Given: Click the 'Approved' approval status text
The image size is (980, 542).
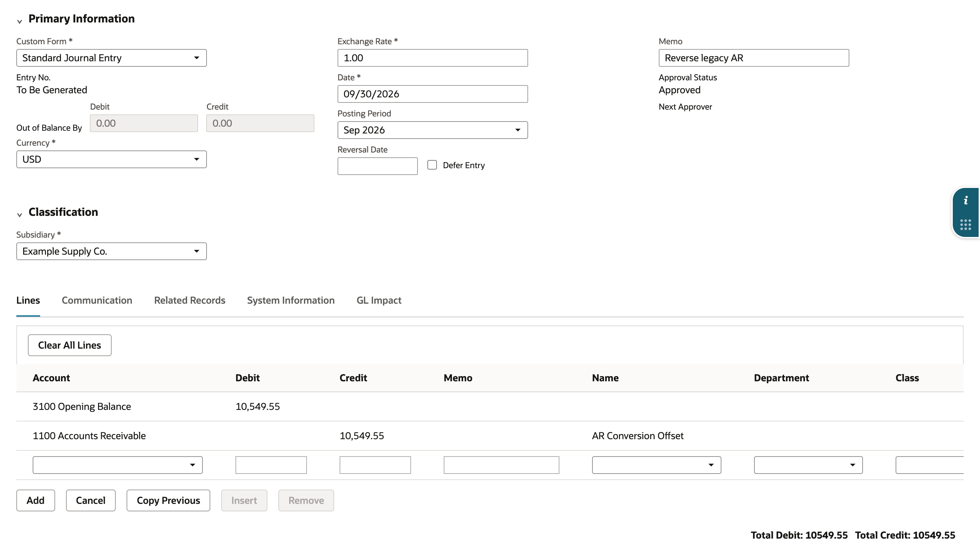Looking at the screenshot, I should tap(680, 90).
